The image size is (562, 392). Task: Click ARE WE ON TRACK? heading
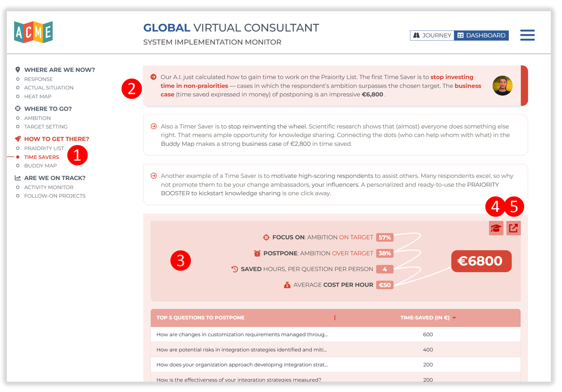tap(55, 178)
